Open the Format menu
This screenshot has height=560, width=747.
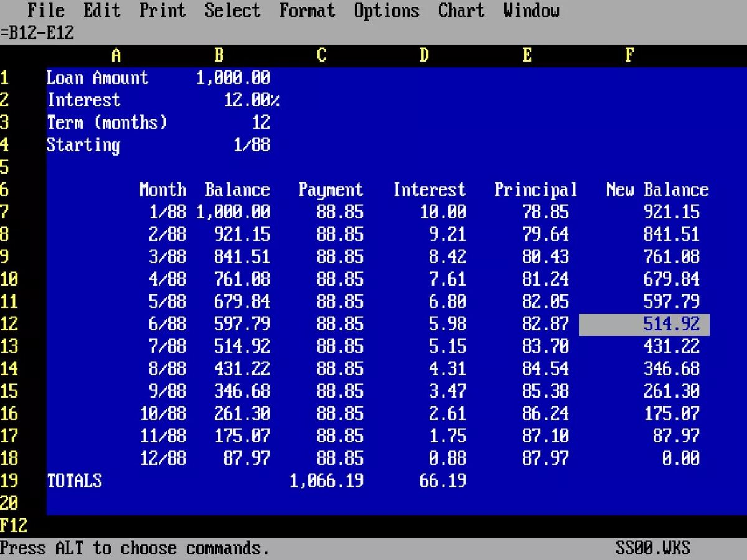(307, 10)
